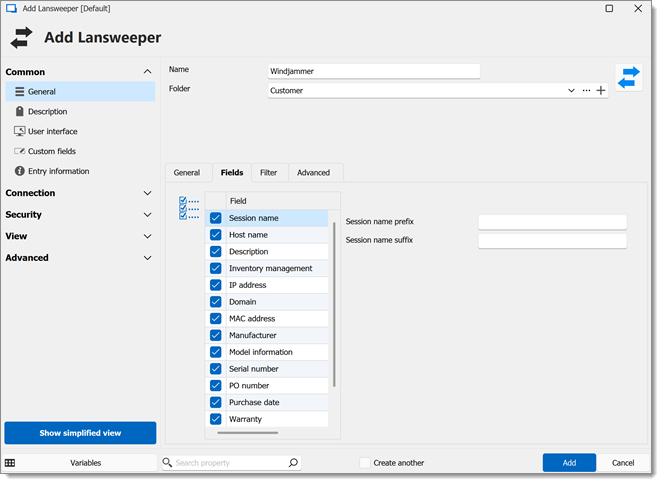Uncheck the Serial number checkbox
662x484 pixels.
[216, 369]
